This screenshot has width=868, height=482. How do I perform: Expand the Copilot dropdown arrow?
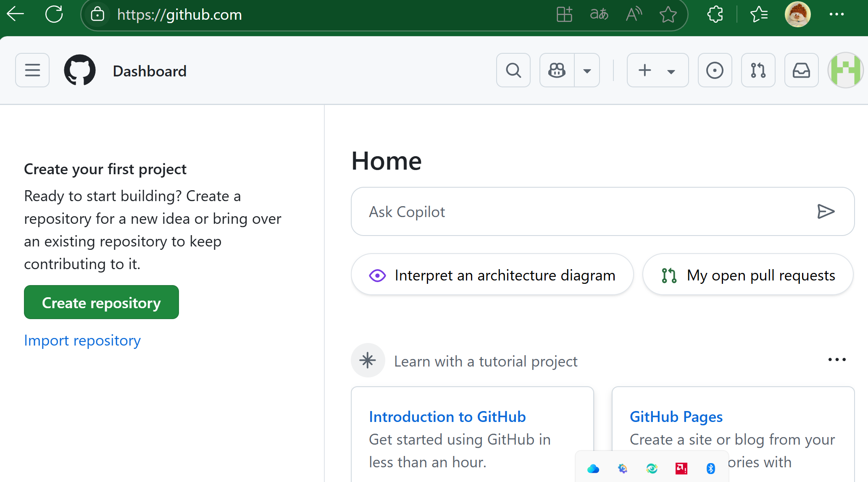coord(587,71)
